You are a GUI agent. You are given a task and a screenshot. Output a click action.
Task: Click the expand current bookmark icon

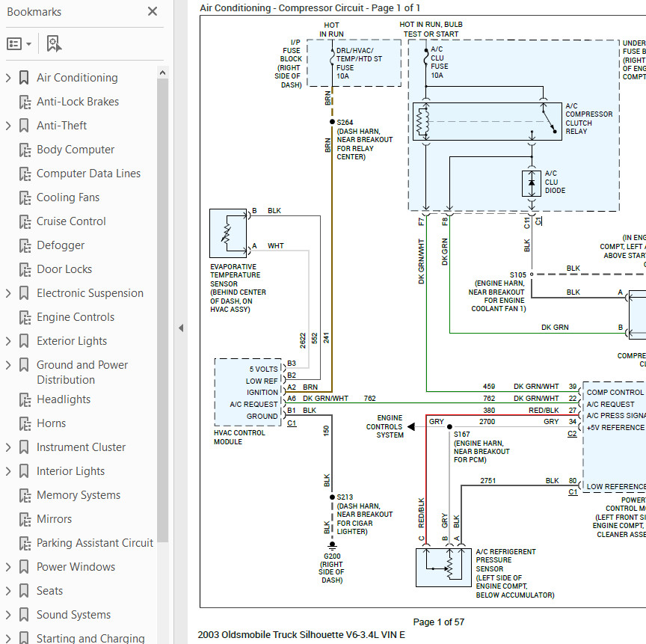52,43
